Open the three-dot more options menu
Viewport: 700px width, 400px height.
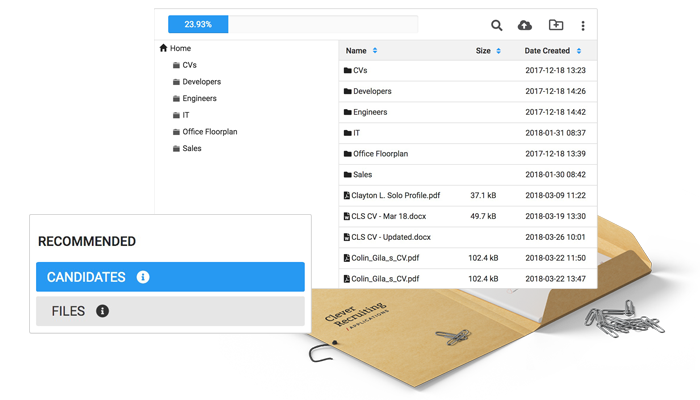point(583,26)
